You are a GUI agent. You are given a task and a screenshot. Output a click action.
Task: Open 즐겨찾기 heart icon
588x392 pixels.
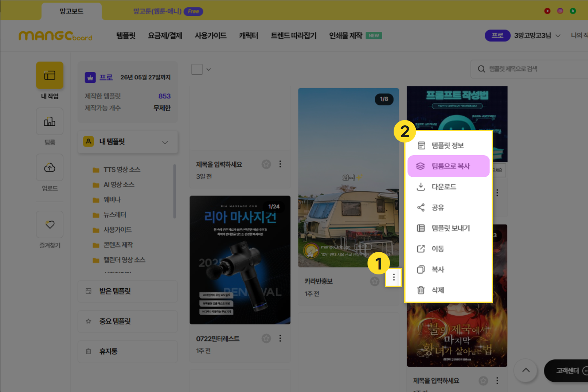pos(49,224)
